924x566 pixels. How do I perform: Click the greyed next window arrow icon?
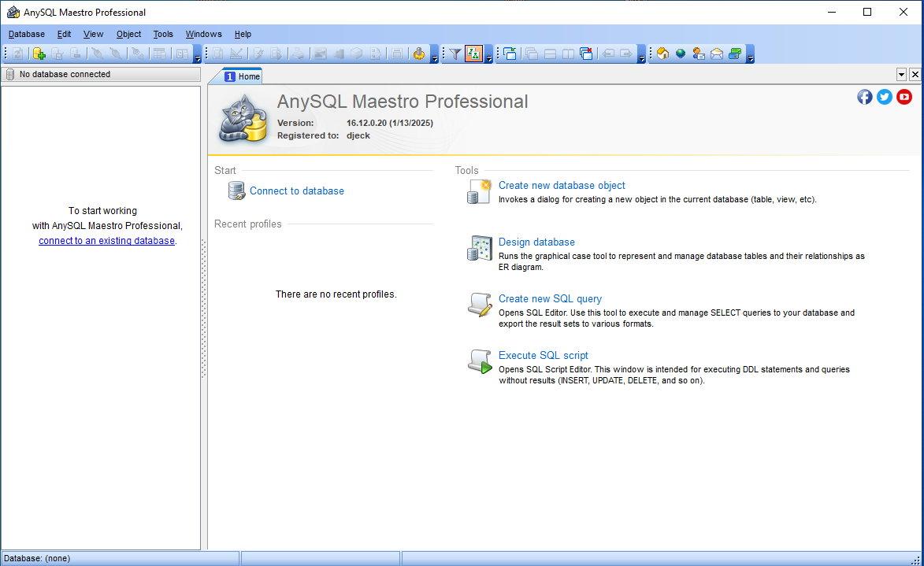(626, 54)
